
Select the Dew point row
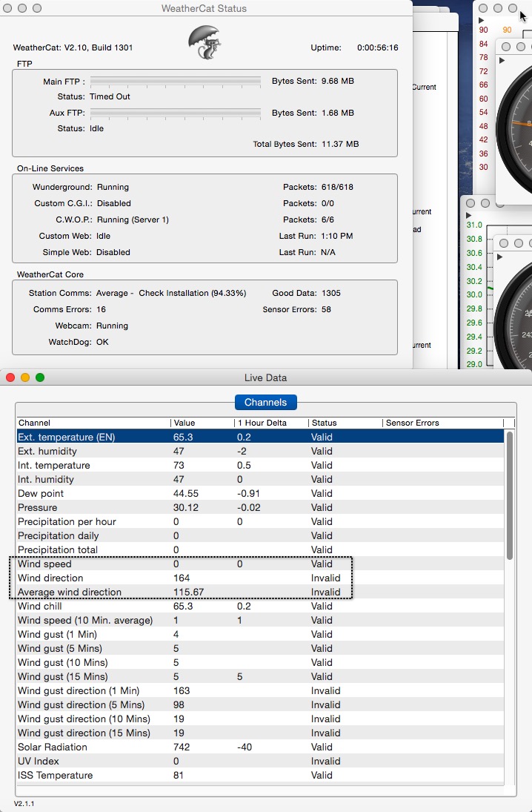(x=260, y=493)
